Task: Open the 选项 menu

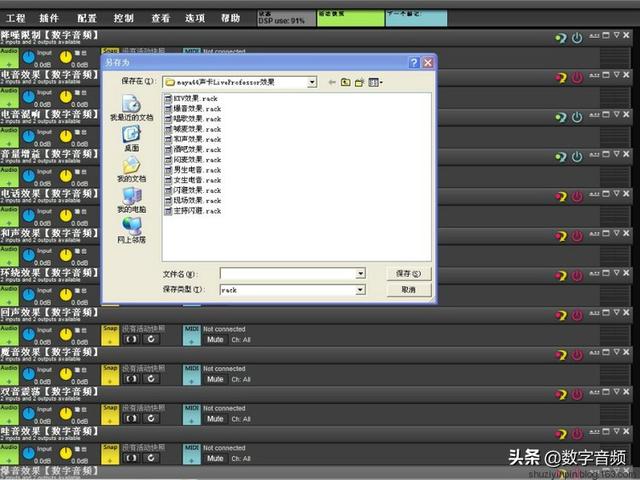Action: click(195, 18)
